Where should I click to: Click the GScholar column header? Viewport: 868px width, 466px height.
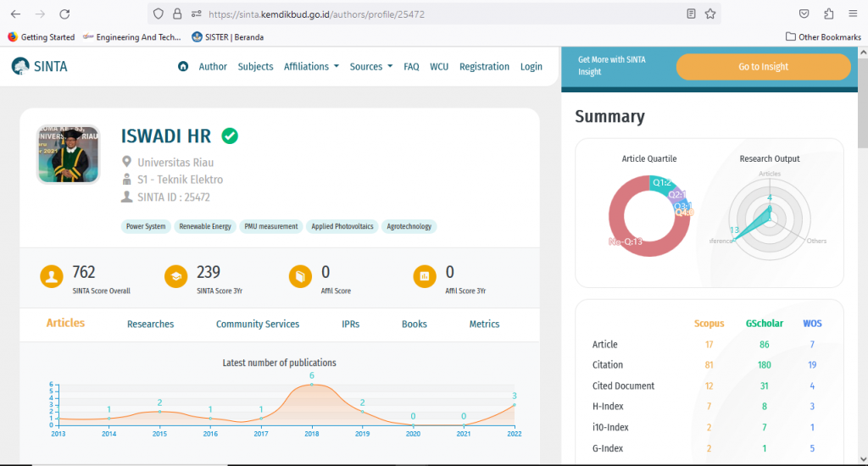click(764, 323)
